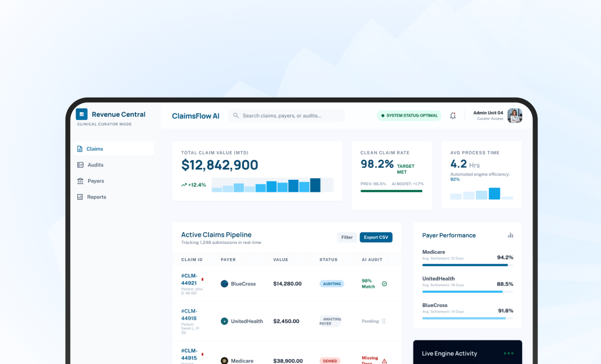Click the BlueCross payer avatar
The image size is (601, 364).
tap(224, 283)
